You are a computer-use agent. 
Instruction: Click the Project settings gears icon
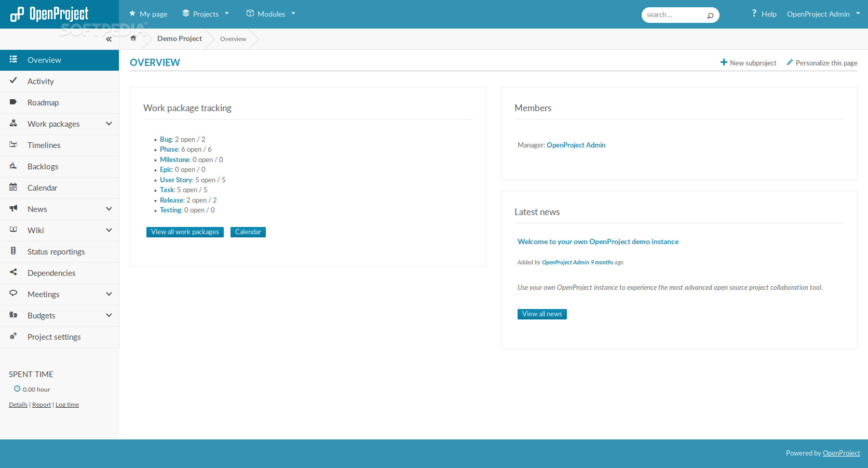click(13, 337)
